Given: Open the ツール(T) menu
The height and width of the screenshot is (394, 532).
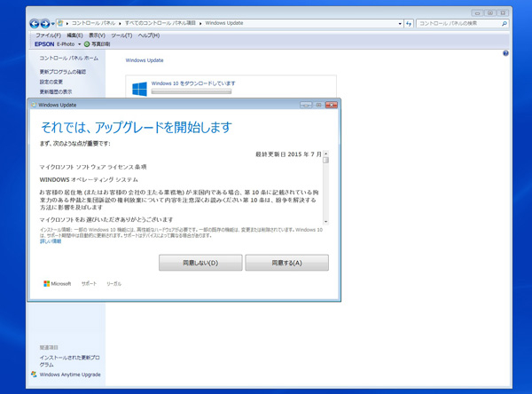Looking at the screenshot, I should (x=121, y=35).
